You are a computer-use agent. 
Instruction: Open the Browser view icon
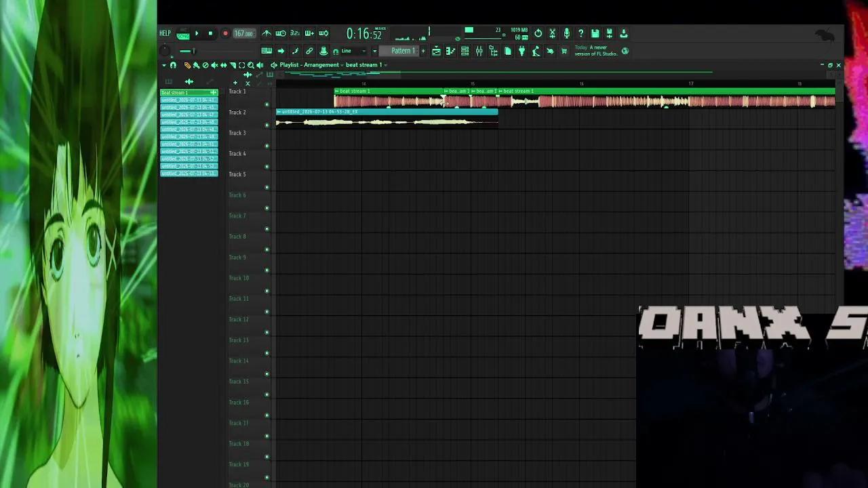coord(493,51)
